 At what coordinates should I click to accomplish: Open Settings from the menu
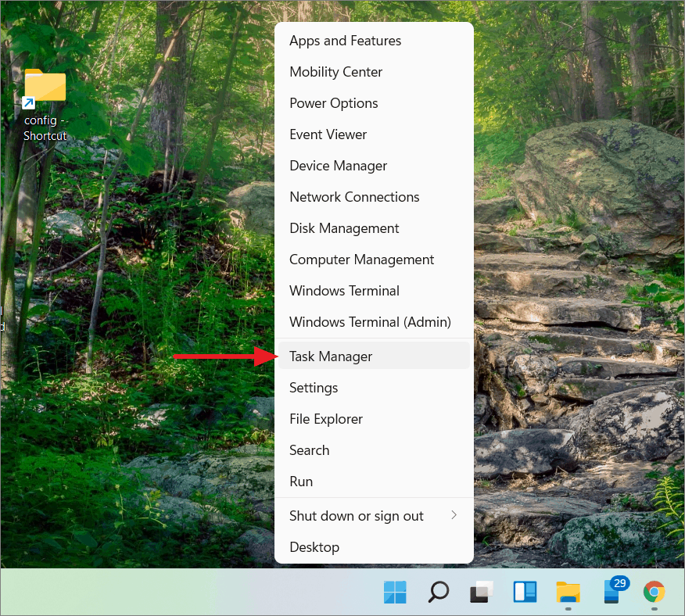(314, 387)
